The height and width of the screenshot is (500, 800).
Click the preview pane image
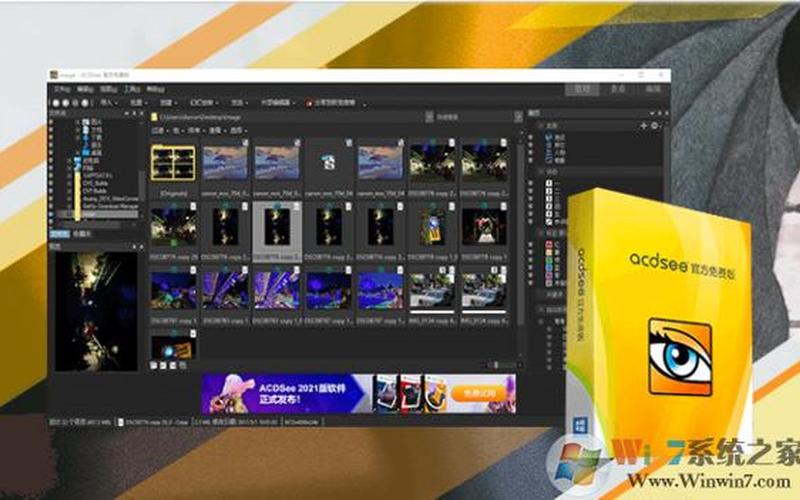point(96,311)
